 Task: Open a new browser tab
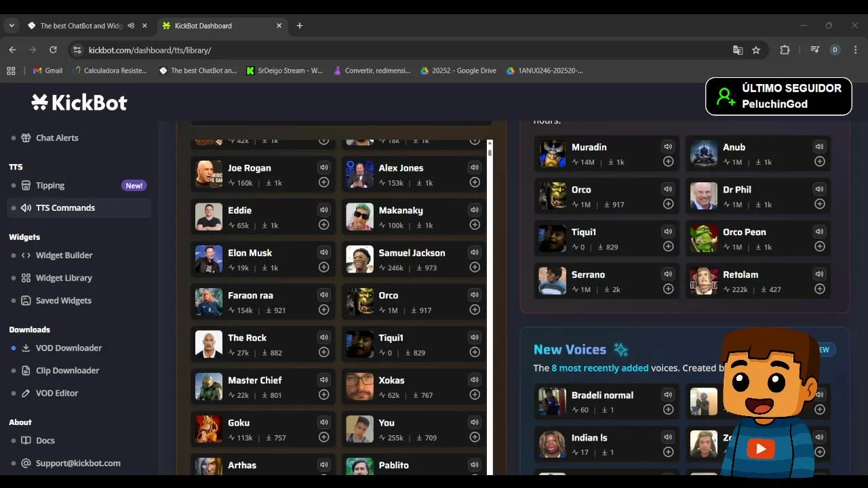click(x=300, y=26)
